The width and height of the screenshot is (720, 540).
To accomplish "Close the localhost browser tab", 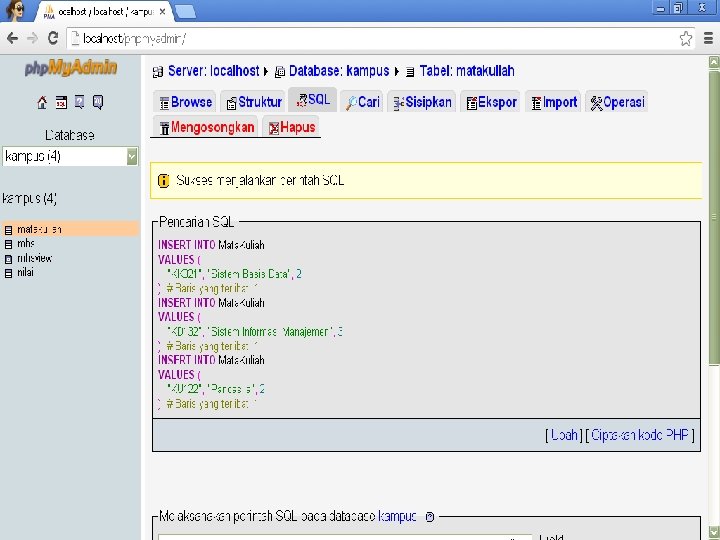I will (162, 12).
